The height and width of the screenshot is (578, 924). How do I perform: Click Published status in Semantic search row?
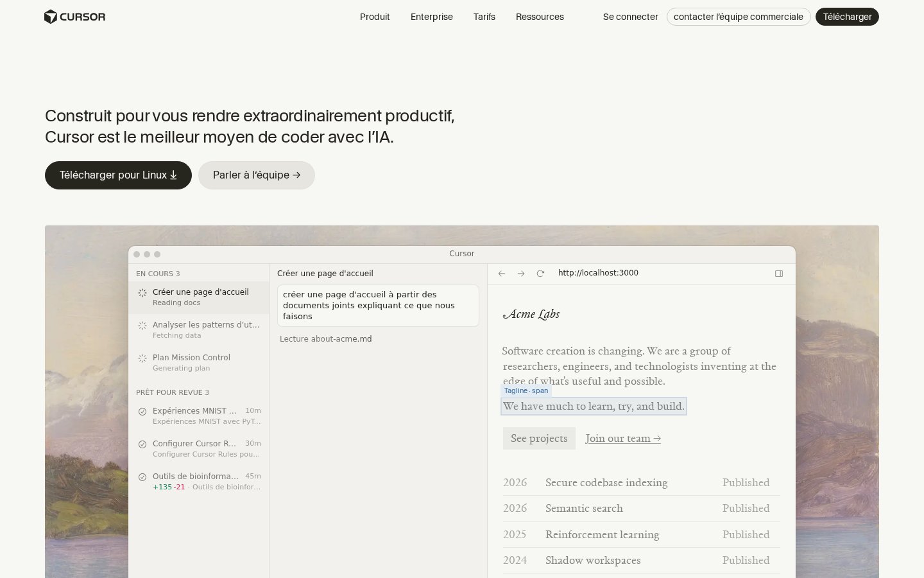coord(746,509)
